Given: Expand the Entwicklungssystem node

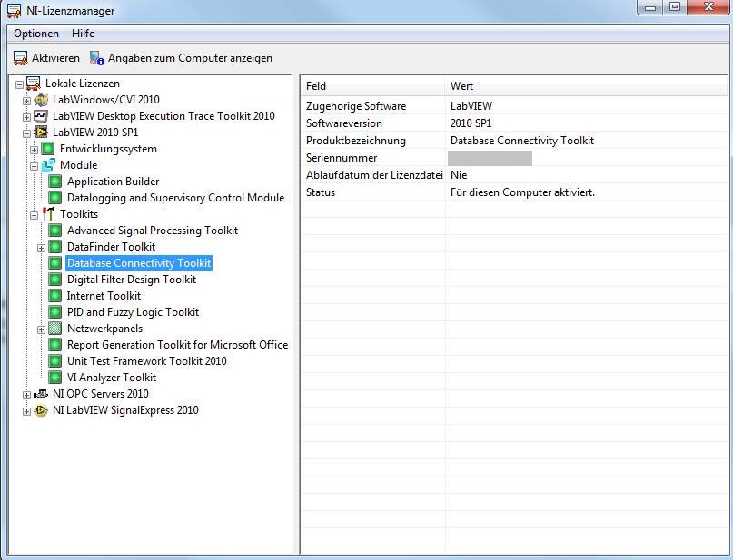Looking at the screenshot, I should pyautogui.click(x=35, y=150).
